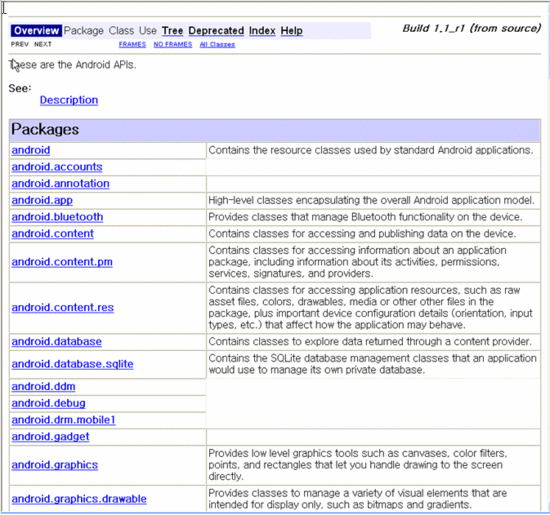Open the android.gadget package
550x515 pixels.
pos(50,436)
